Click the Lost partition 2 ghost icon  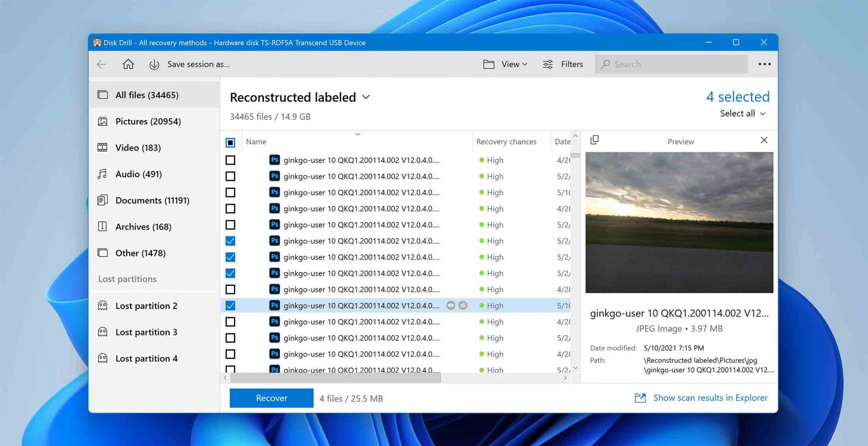pos(103,306)
